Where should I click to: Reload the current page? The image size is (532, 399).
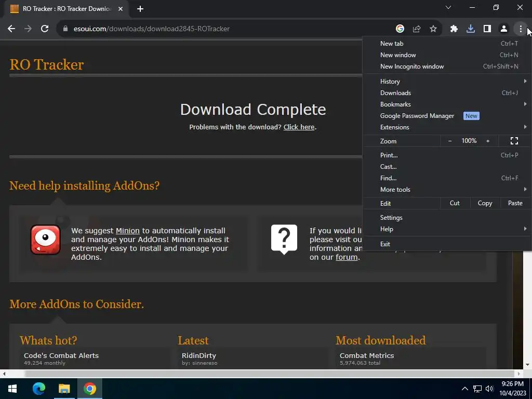45,29
